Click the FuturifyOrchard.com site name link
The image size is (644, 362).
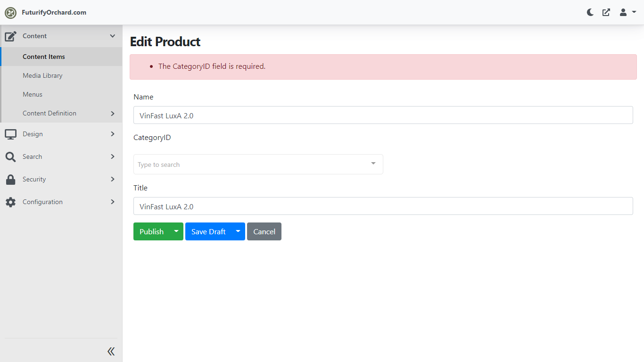coord(54,13)
